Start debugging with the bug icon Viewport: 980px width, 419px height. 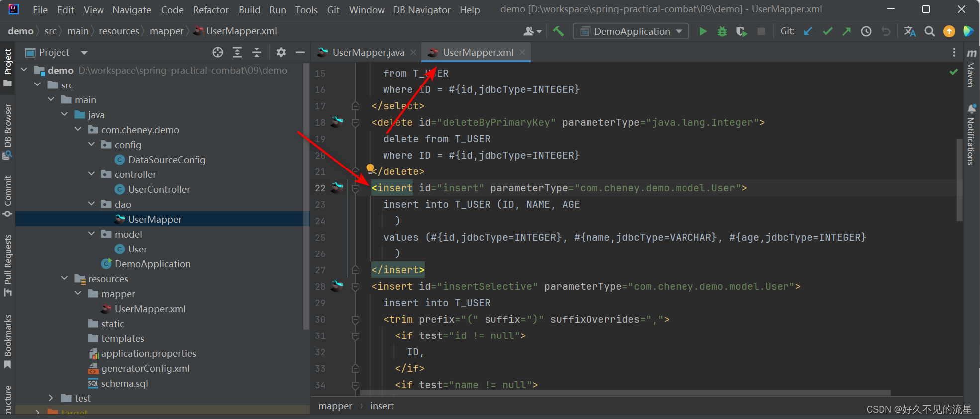[722, 31]
